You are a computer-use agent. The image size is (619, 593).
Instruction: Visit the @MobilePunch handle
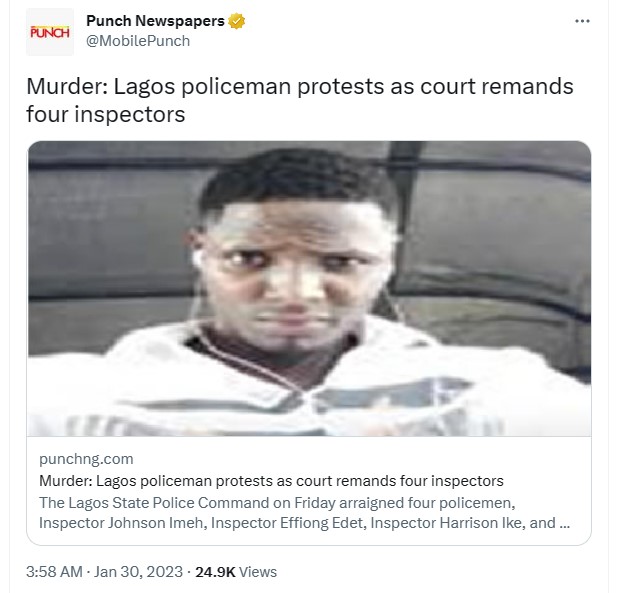(x=138, y=41)
